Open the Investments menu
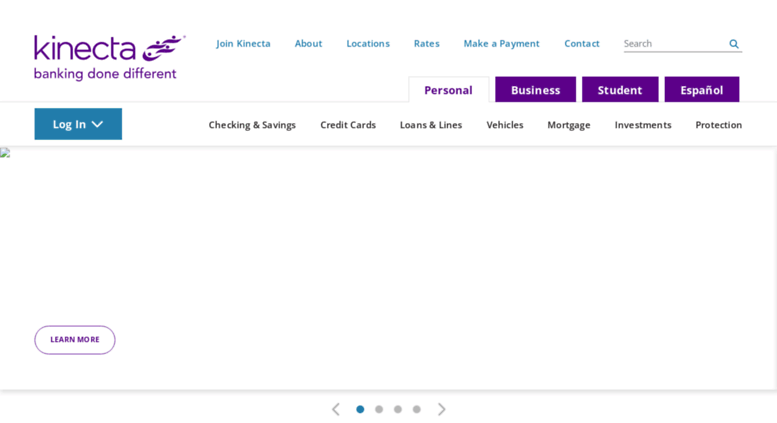The width and height of the screenshot is (777, 423). 643,125
